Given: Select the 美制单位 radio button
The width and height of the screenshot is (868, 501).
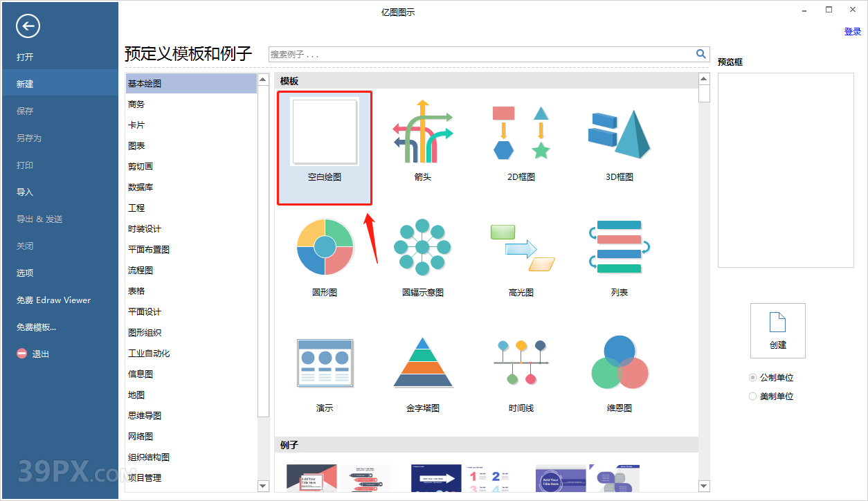Looking at the screenshot, I should (753, 396).
